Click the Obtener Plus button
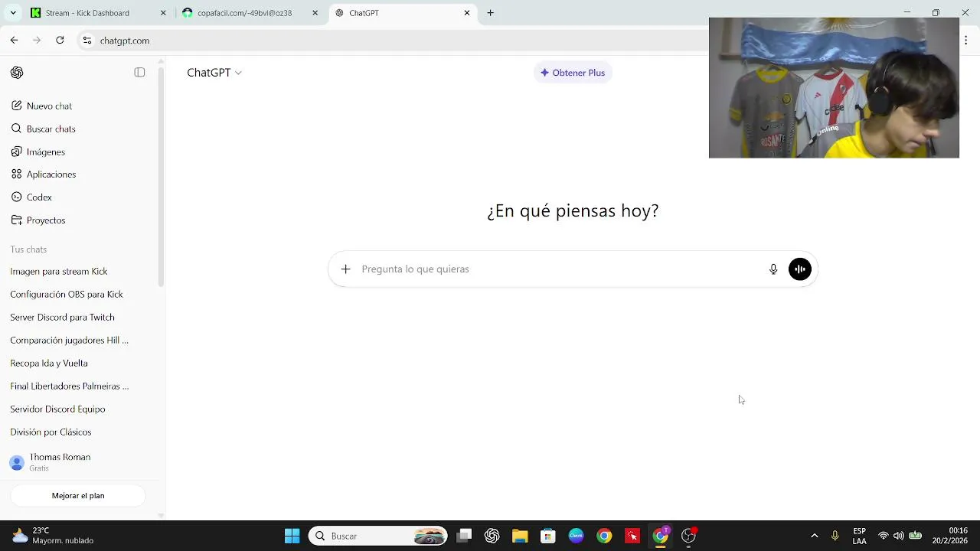The height and width of the screenshot is (551, 980). (573, 73)
